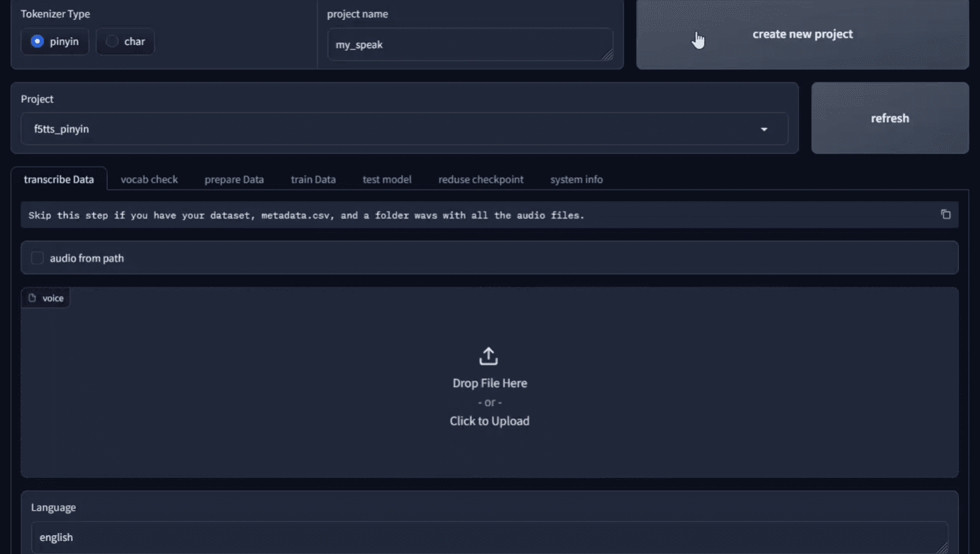The width and height of the screenshot is (980, 554).
Task: Click the copy icon in the info box
Action: 945,214
